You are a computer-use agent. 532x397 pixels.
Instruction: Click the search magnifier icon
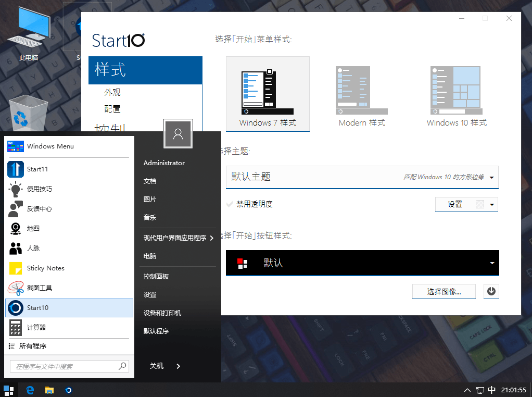click(x=122, y=366)
